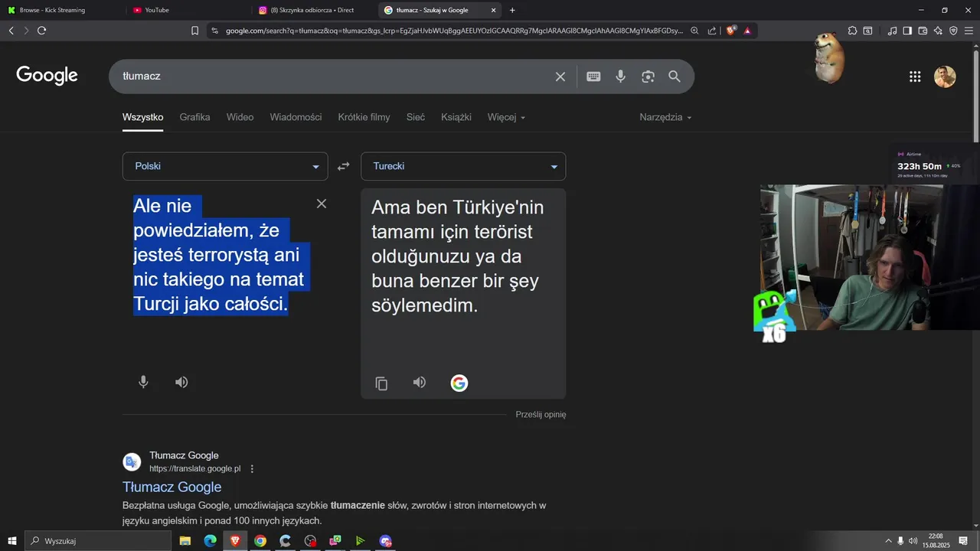Open three-dot menu beside translate.google.pl
980x551 pixels.
(x=252, y=469)
